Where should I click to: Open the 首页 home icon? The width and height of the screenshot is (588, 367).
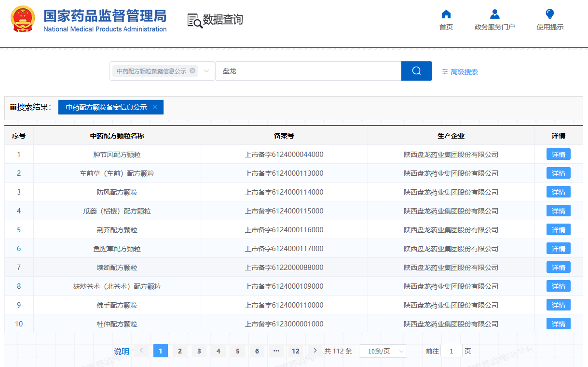(x=446, y=14)
